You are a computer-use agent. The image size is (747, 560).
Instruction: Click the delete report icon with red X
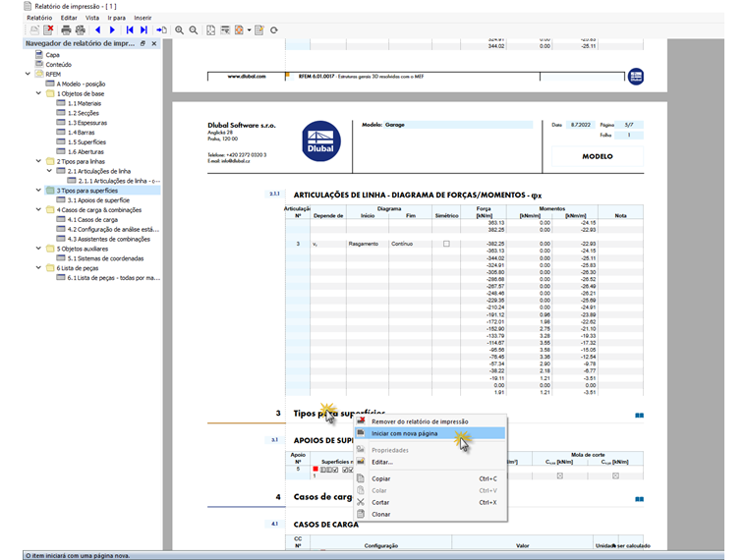[48, 30]
